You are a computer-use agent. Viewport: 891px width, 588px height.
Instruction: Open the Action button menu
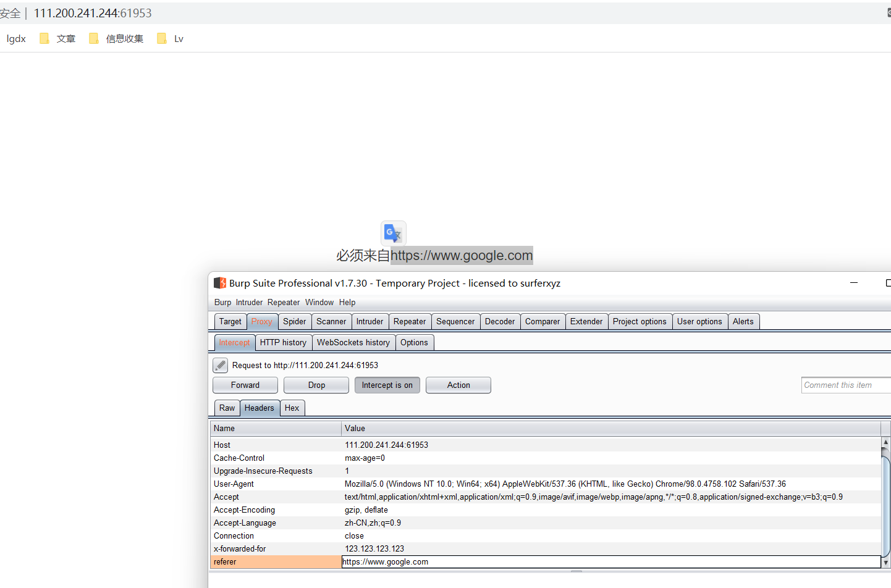pyautogui.click(x=458, y=385)
